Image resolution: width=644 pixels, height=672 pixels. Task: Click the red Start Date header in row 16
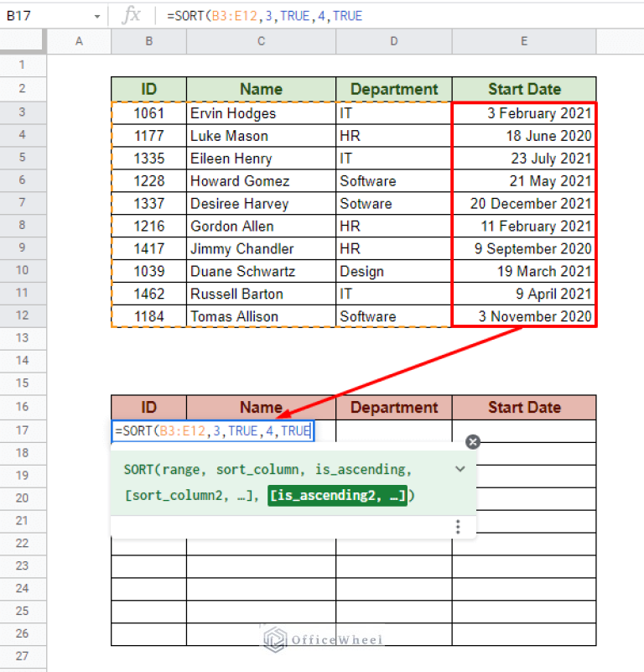pos(524,407)
